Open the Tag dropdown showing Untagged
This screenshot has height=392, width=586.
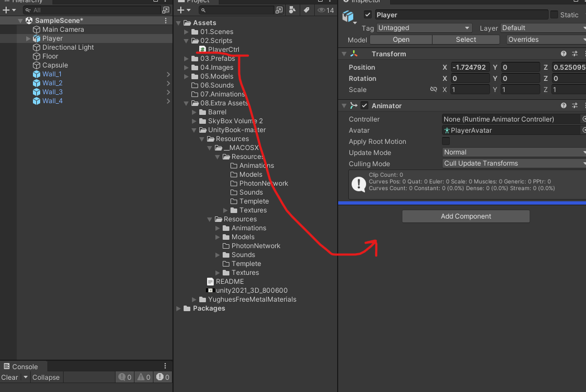click(x=424, y=28)
